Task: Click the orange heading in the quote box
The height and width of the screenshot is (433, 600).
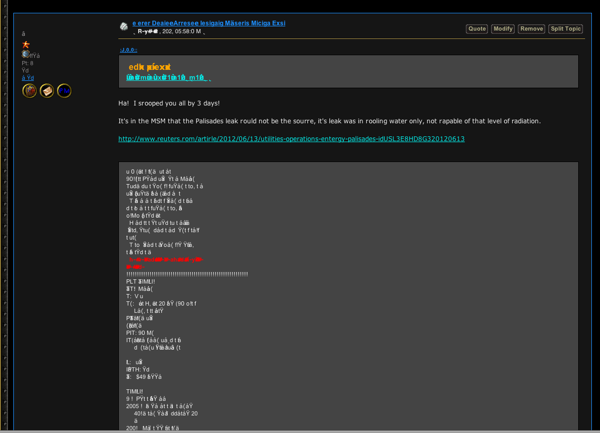Action: (x=149, y=66)
